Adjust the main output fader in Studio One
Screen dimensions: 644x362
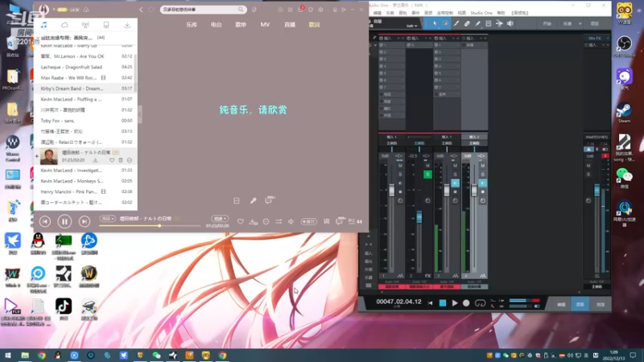click(x=597, y=190)
